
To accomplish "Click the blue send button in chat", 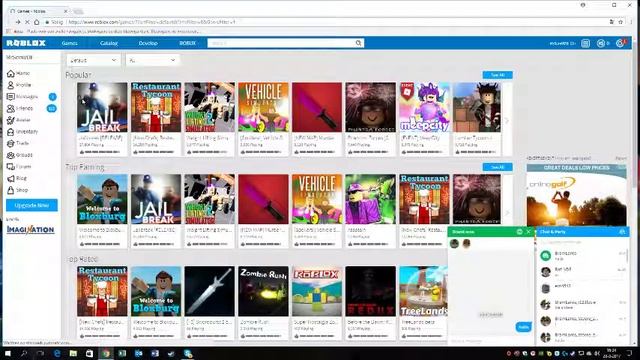I will [x=523, y=327].
